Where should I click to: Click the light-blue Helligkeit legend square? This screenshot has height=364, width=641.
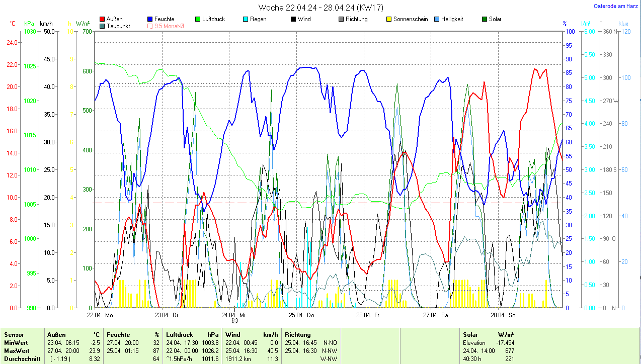click(436, 20)
